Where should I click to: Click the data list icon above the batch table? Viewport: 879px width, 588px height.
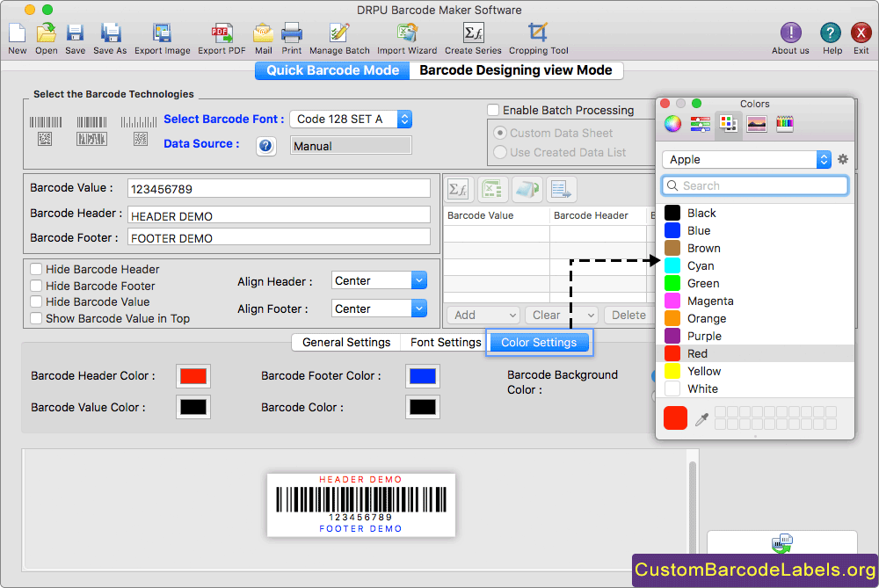click(x=561, y=190)
